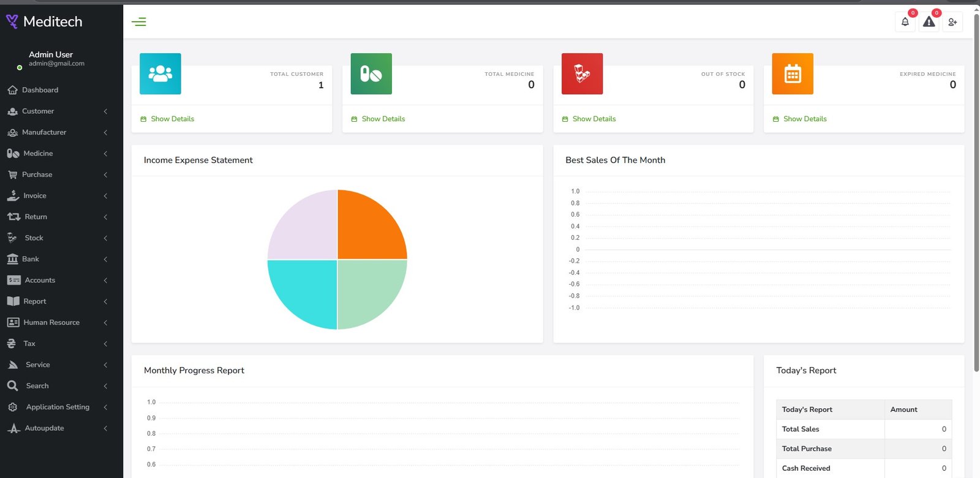Show Details for Total Customer
This screenshot has height=478, width=980.
pyautogui.click(x=172, y=119)
